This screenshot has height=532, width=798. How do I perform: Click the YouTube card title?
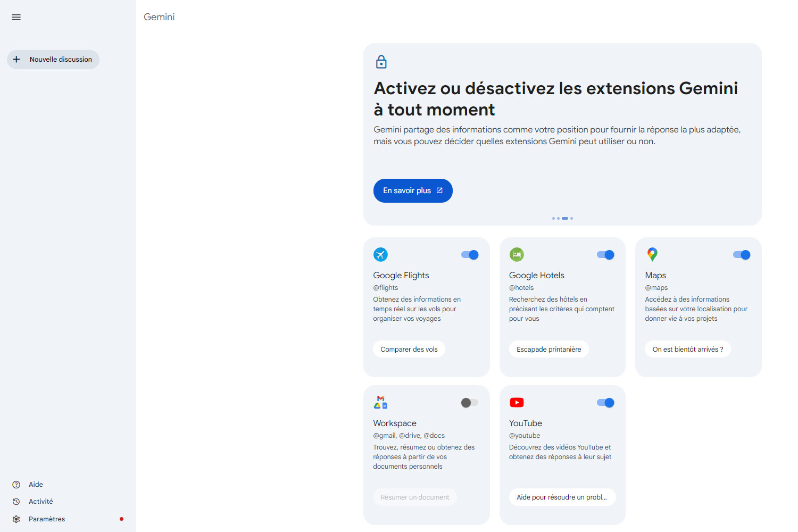pos(526,423)
